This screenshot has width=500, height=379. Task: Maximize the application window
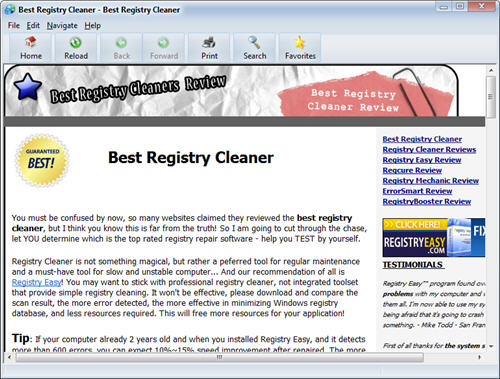tap(460, 6)
